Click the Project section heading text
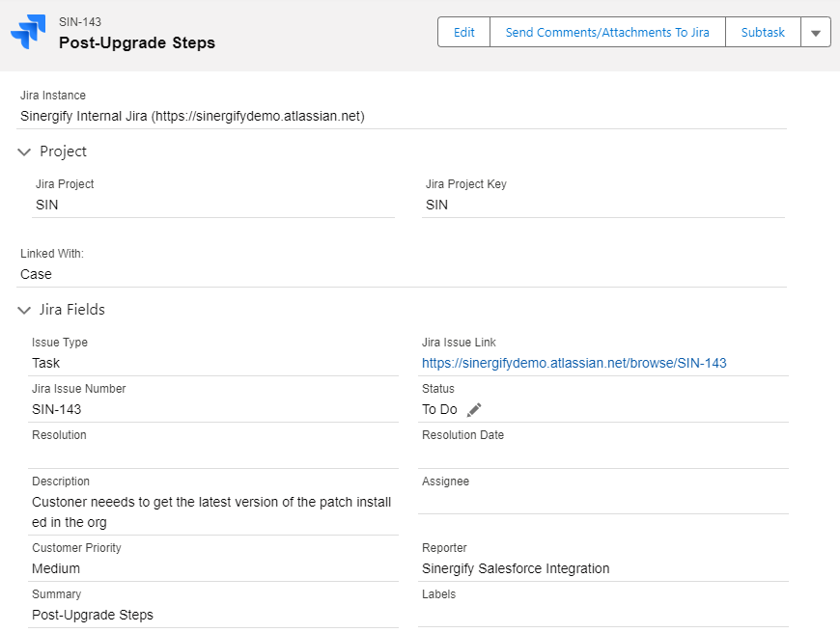Viewport: 840px width, 633px height. point(63,152)
